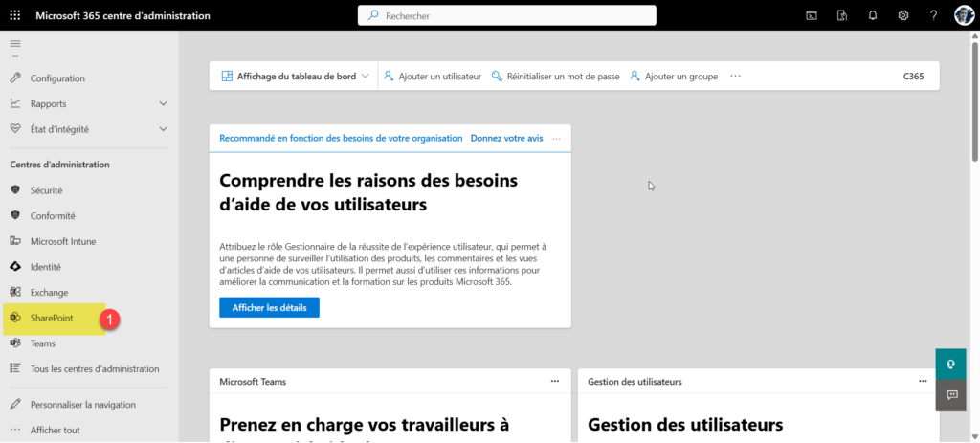
Task: Open Affichage du tableau de bord dropdown
Action: coord(295,77)
